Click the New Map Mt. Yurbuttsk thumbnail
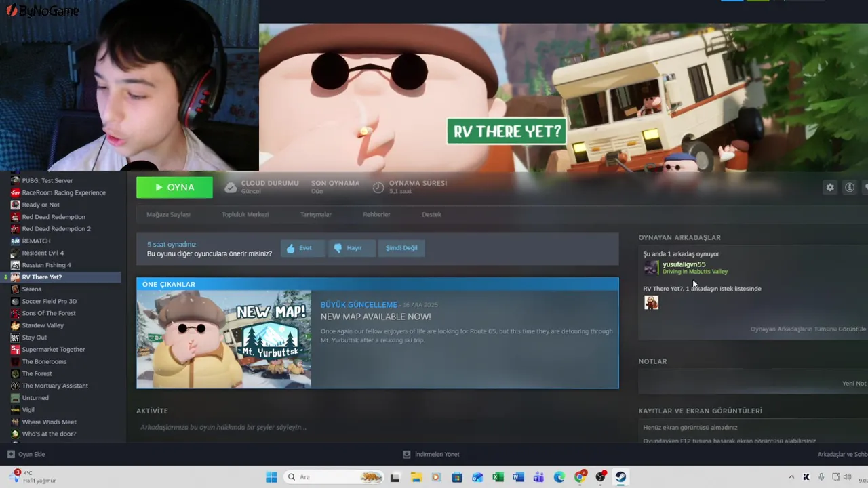This screenshot has width=868, height=488. 224,340
